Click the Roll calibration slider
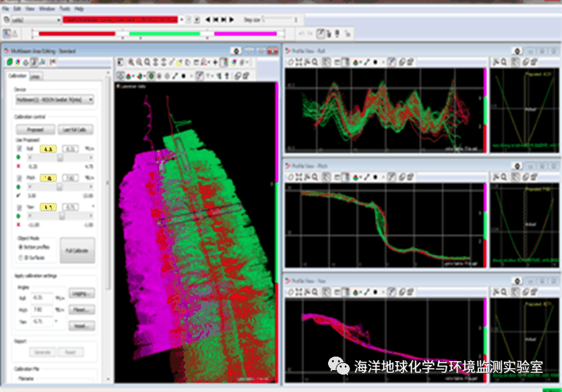This screenshot has width=562, height=392. click(59, 156)
